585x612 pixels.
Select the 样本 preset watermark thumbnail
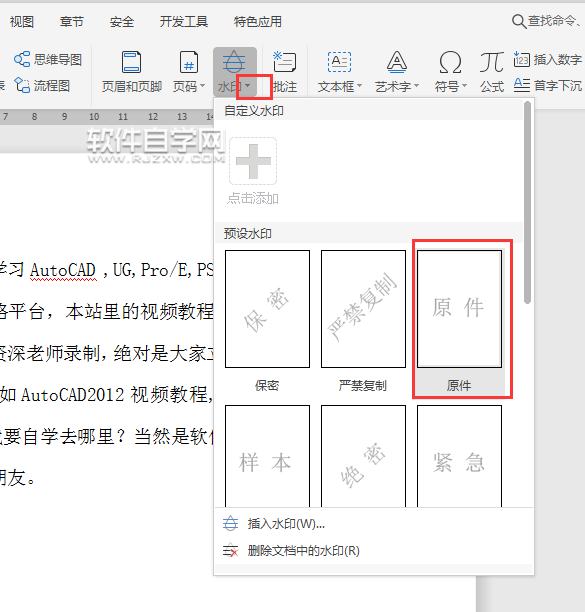pyautogui.click(x=267, y=456)
